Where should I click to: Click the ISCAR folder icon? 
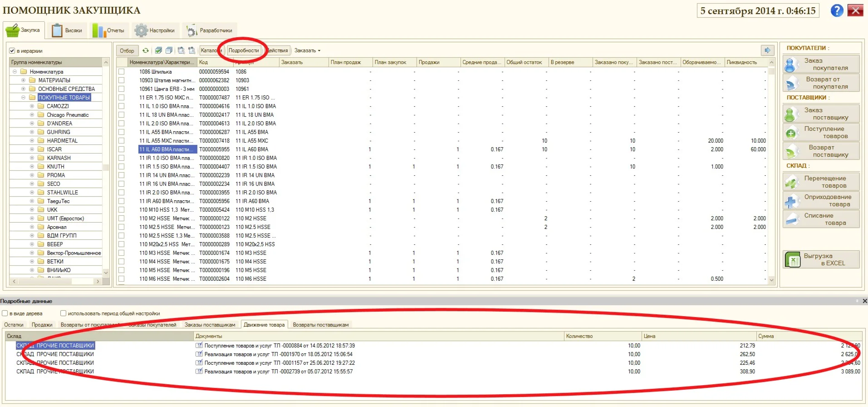[41, 149]
